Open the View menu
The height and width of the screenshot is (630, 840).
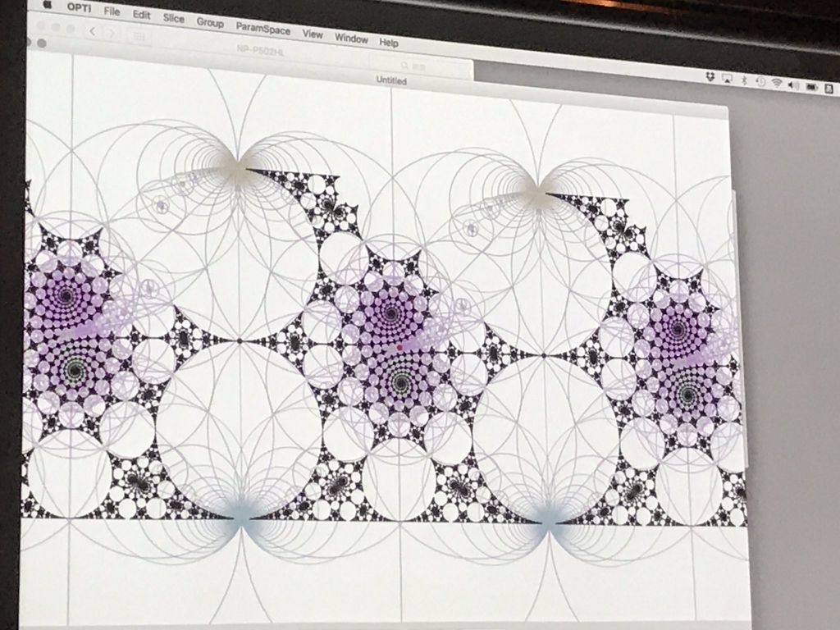313,34
